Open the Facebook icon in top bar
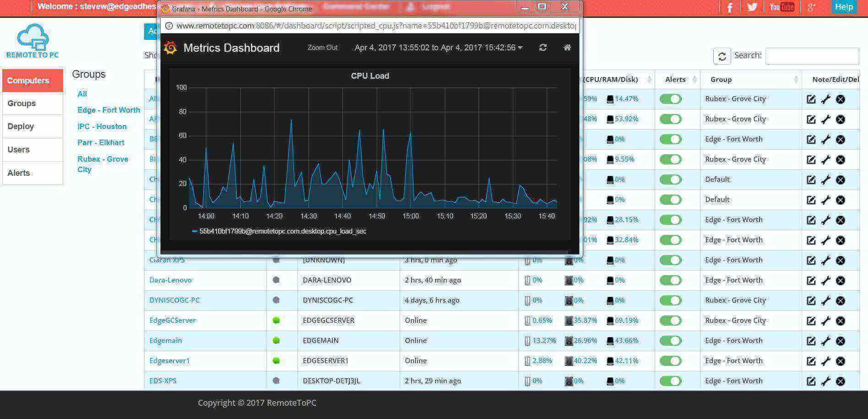This screenshot has width=868, height=419. pos(729,7)
